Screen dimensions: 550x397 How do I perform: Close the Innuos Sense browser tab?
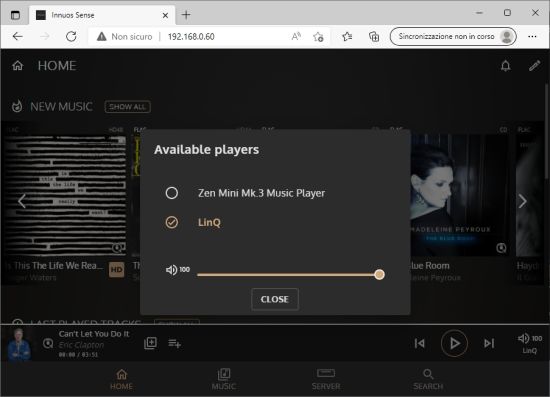(x=165, y=15)
